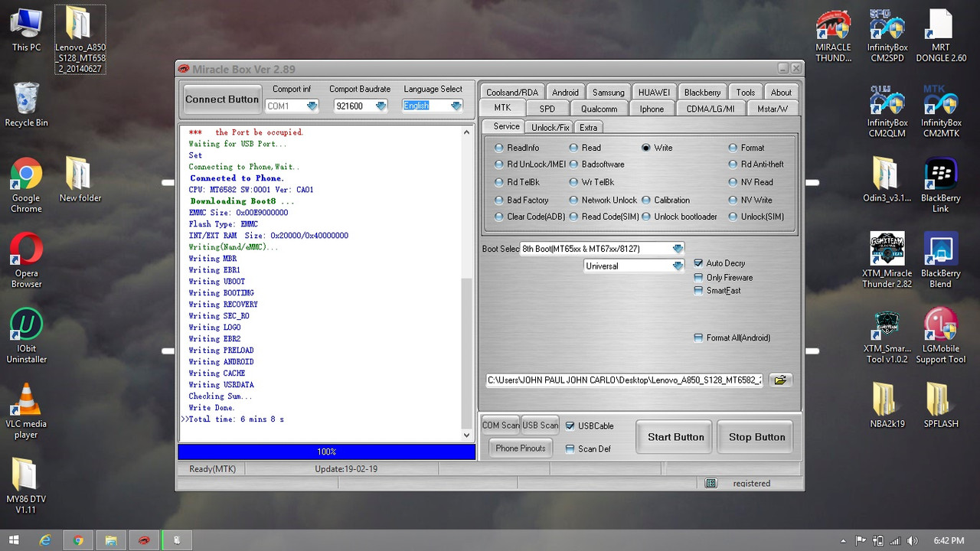Open the New folder desktop icon
980x551 pixels.
pos(80,180)
